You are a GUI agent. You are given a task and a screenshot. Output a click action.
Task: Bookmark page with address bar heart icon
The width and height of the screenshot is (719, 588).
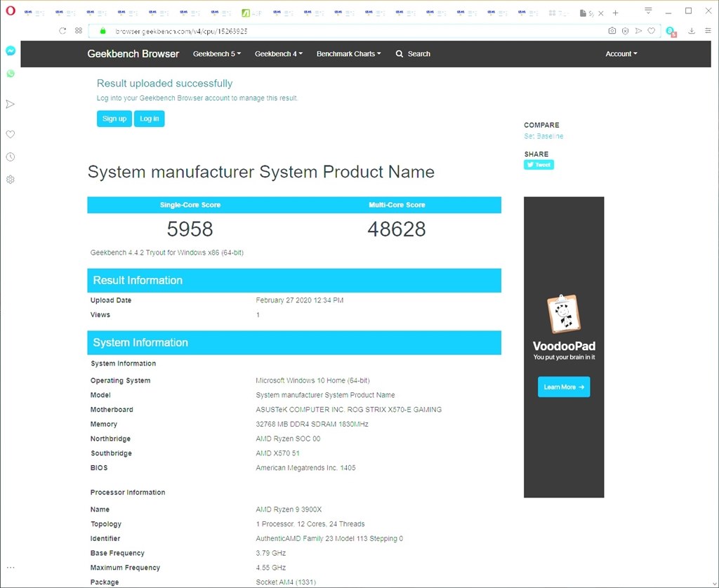tap(651, 31)
